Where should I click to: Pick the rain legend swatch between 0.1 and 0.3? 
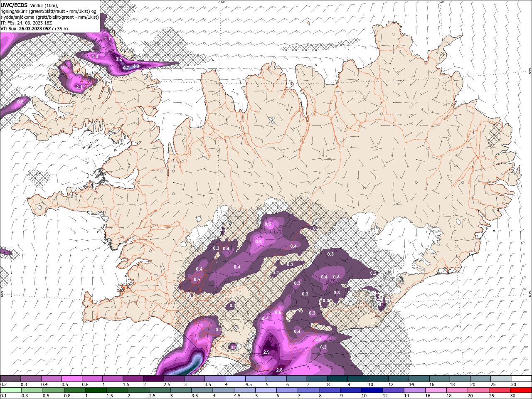(10, 390)
